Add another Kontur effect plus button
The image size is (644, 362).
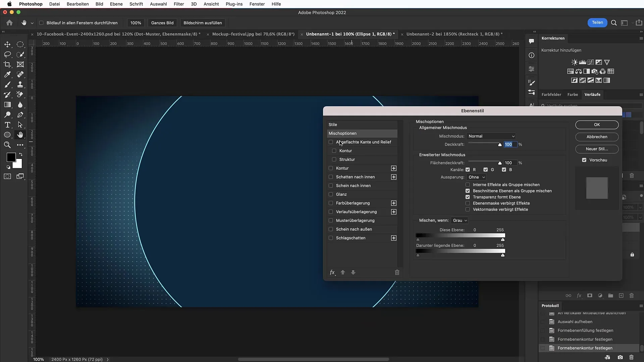[x=394, y=168]
